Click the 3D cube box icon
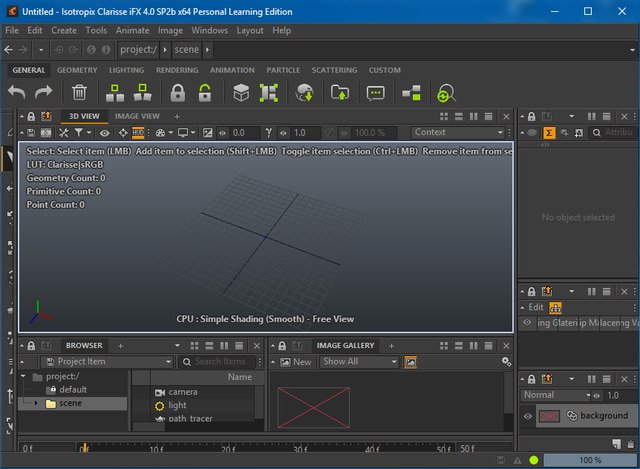This screenshot has width=640, height=469. click(241, 93)
